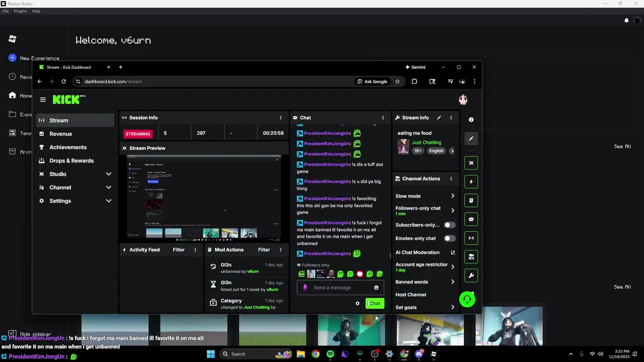This screenshot has width=644, height=362.
Task: Toggle the Stream Preview widget icon on right rail
Action: [x=471, y=163]
